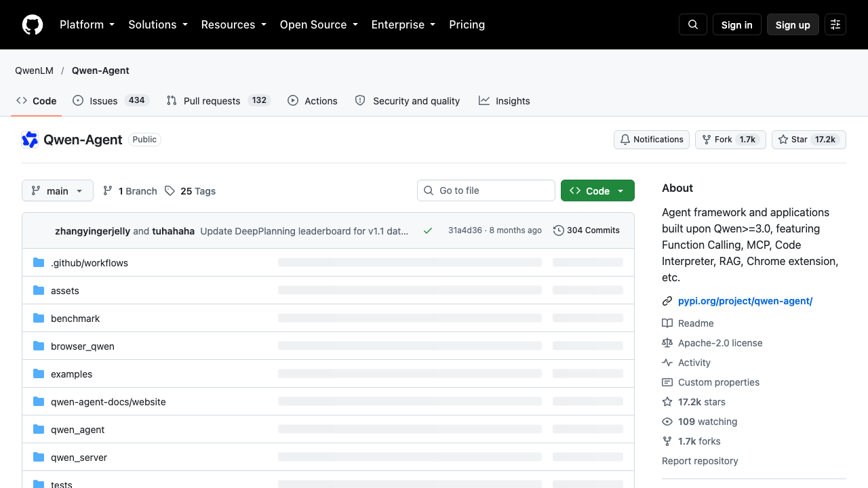Viewport: 868px width, 488px height.
Task: Open the pypi.org/project/qwen-agent/ link
Action: pyautogui.click(x=745, y=301)
